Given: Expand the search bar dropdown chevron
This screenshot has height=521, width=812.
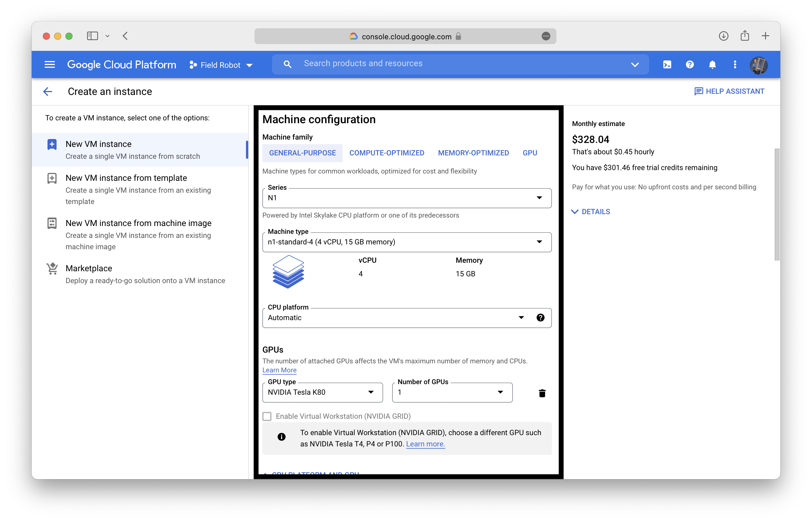Looking at the screenshot, I should click(635, 65).
